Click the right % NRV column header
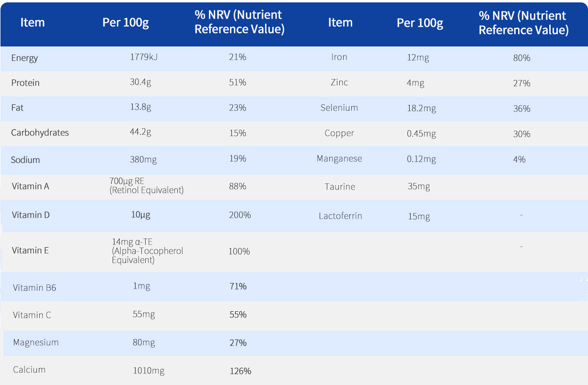Screen dimensions: 588x385 (x=523, y=23)
